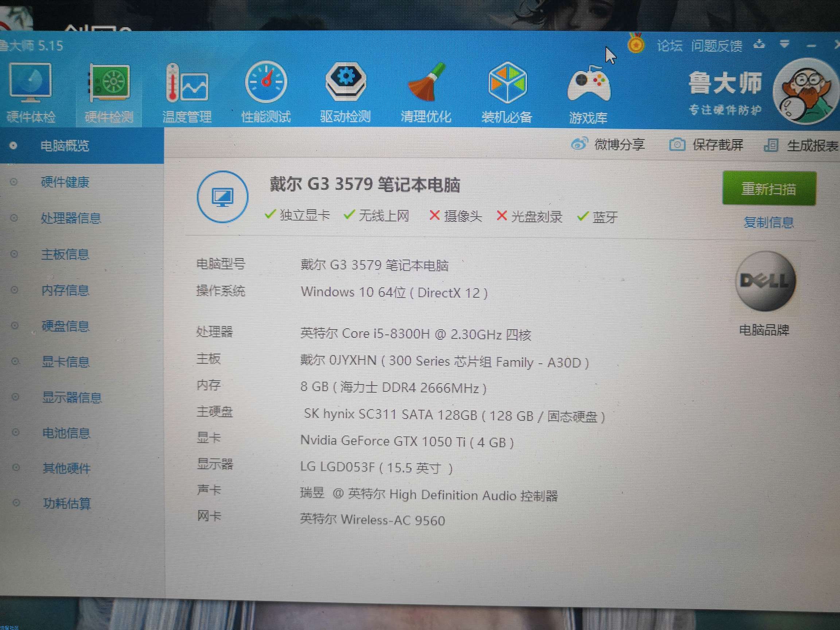Click Wireless-AC 9560 network card value

pyautogui.click(x=373, y=520)
